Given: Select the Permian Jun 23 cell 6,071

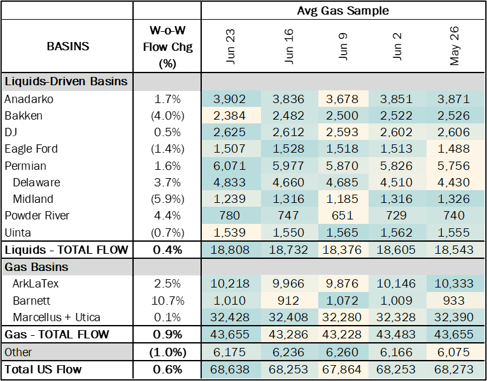Looking at the screenshot, I should [x=229, y=166].
